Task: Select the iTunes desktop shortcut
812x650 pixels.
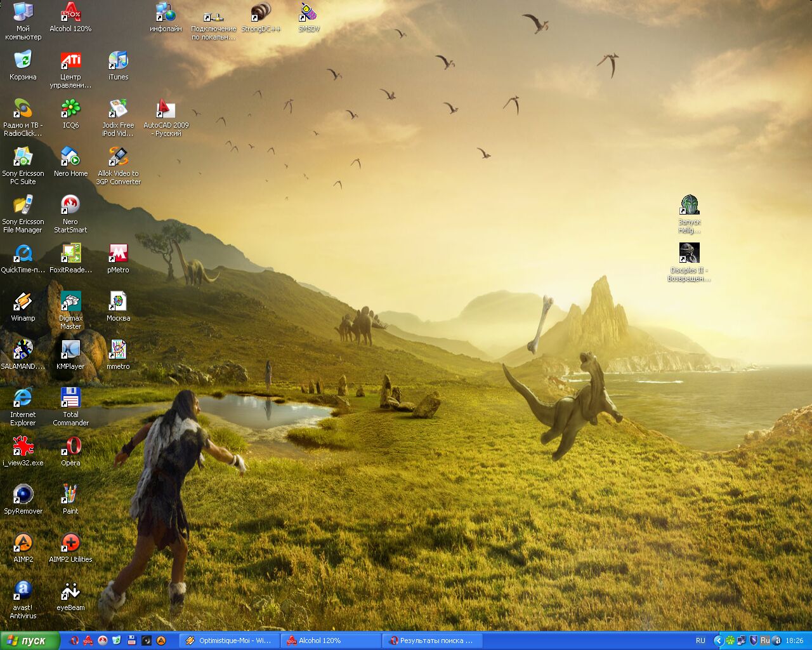Action: [x=118, y=65]
